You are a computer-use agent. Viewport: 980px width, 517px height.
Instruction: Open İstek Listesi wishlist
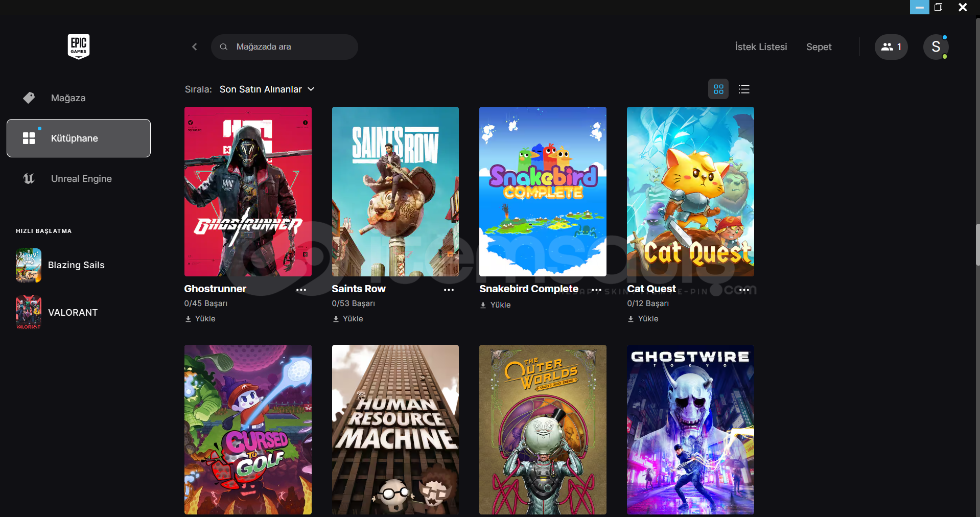point(761,47)
